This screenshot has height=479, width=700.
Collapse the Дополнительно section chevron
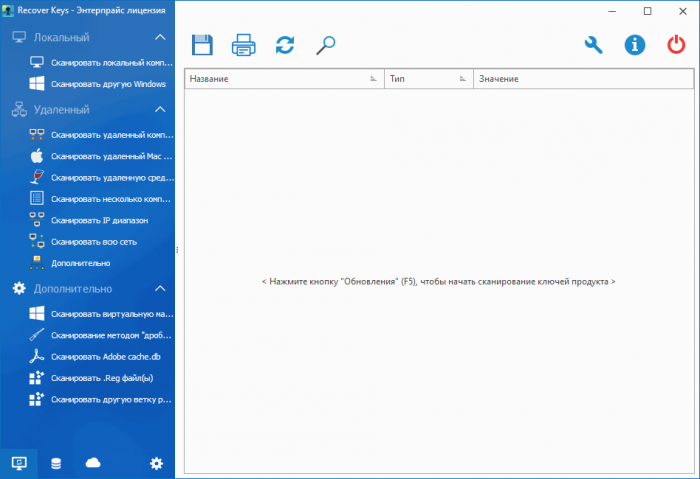tap(159, 289)
